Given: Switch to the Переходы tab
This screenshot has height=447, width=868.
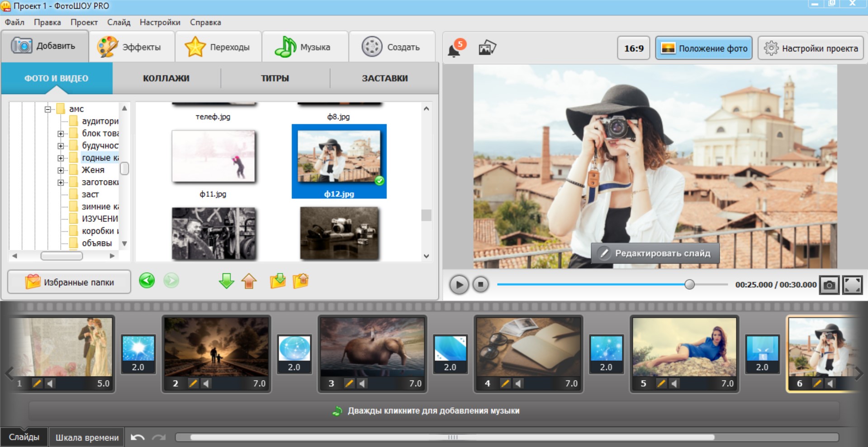Looking at the screenshot, I should (x=218, y=47).
